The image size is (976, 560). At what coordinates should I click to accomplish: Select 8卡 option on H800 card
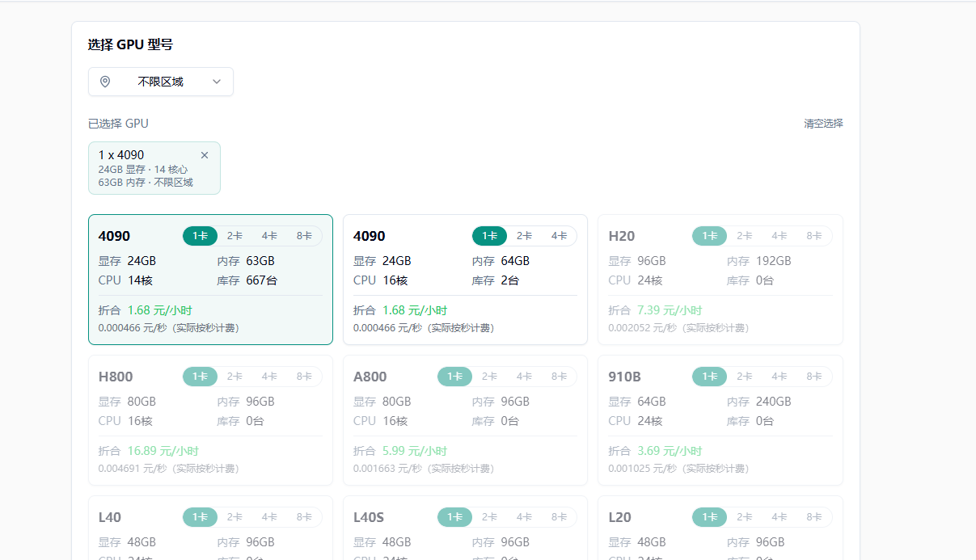point(304,377)
